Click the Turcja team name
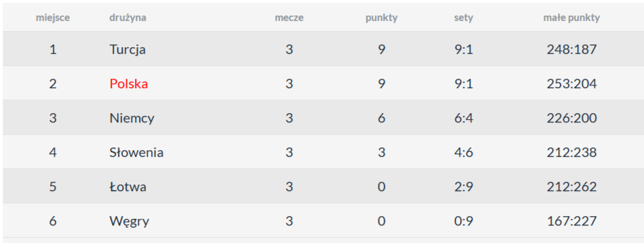 [127, 50]
